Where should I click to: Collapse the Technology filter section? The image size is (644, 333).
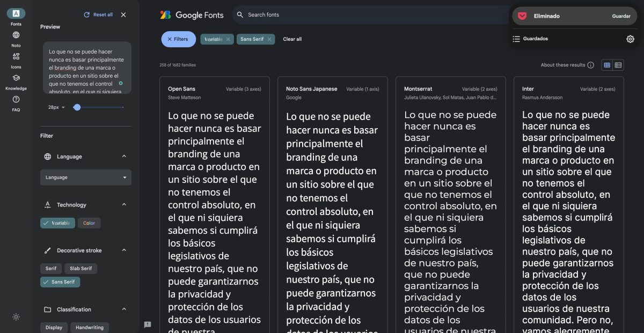[x=124, y=205]
